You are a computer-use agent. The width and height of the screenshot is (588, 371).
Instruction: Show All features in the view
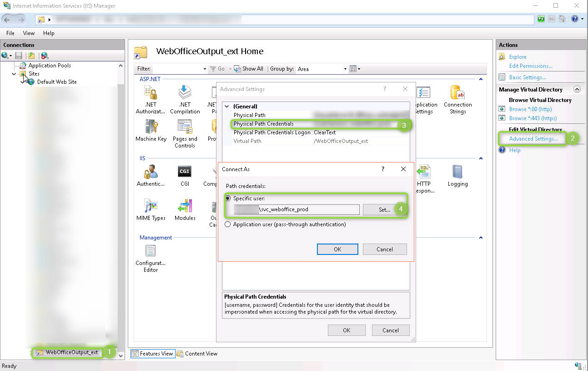[x=249, y=69]
